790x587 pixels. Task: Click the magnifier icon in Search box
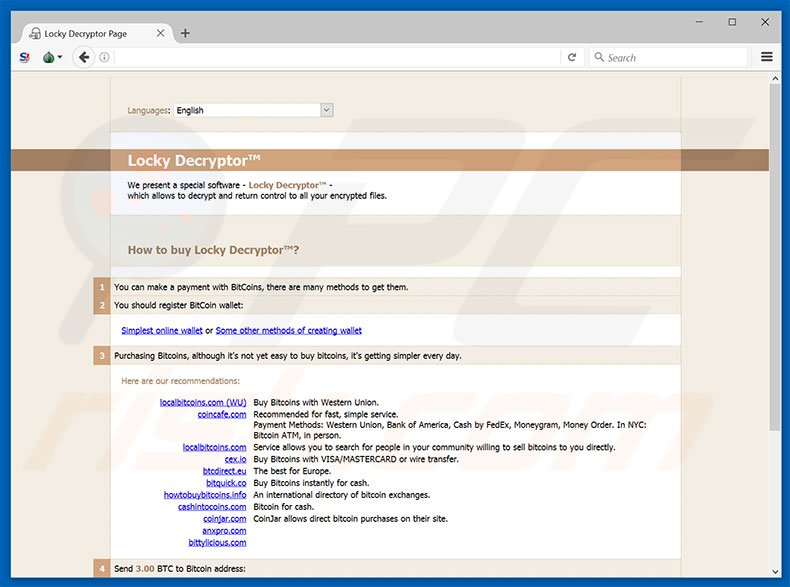point(599,57)
